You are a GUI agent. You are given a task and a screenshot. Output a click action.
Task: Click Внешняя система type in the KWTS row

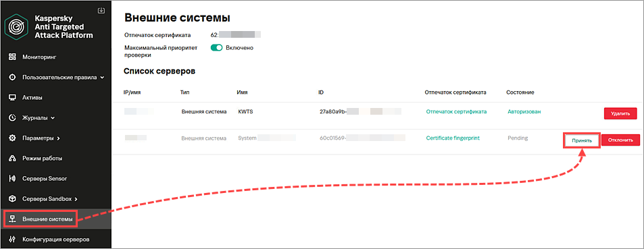(204, 111)
